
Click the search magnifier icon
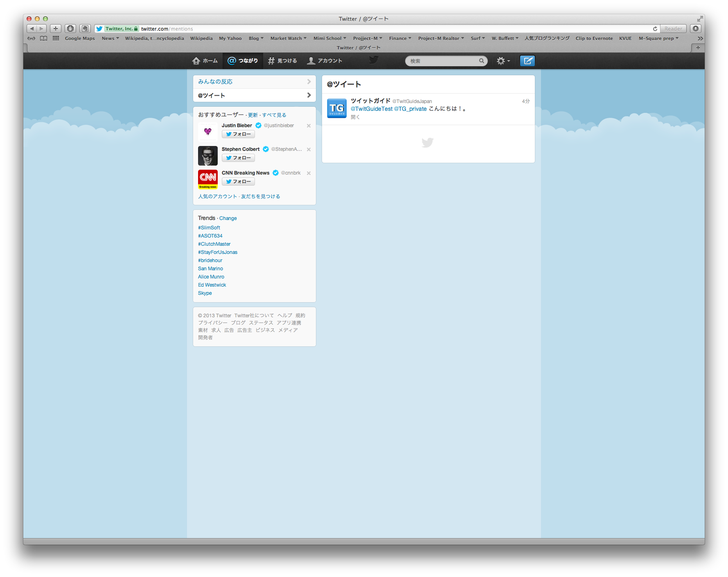point(482,61)
